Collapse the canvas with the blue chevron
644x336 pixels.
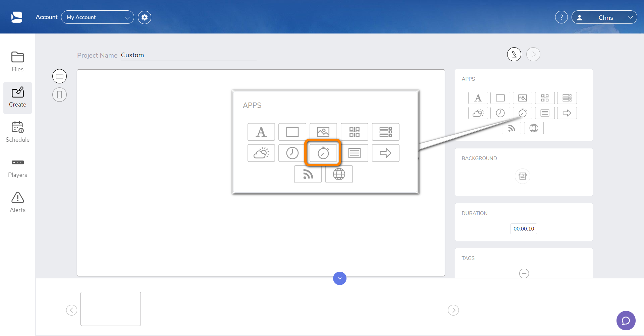[x=340, y=278]
